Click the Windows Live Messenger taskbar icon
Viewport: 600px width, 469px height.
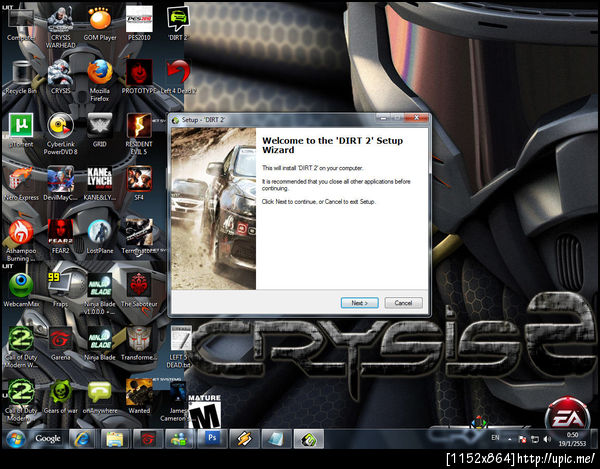[x=178, y=439]
